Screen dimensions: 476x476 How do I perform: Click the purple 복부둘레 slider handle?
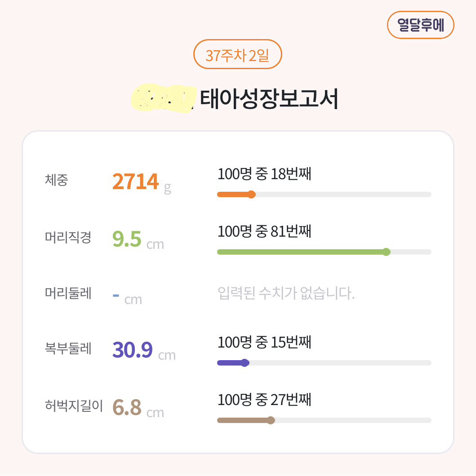tap(245, 363)
